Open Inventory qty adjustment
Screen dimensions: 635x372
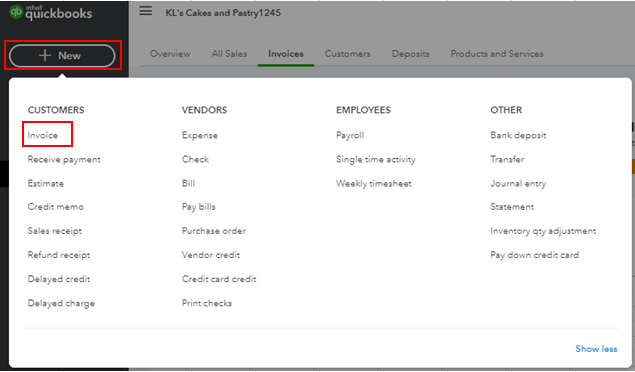(x=543, y=231)
